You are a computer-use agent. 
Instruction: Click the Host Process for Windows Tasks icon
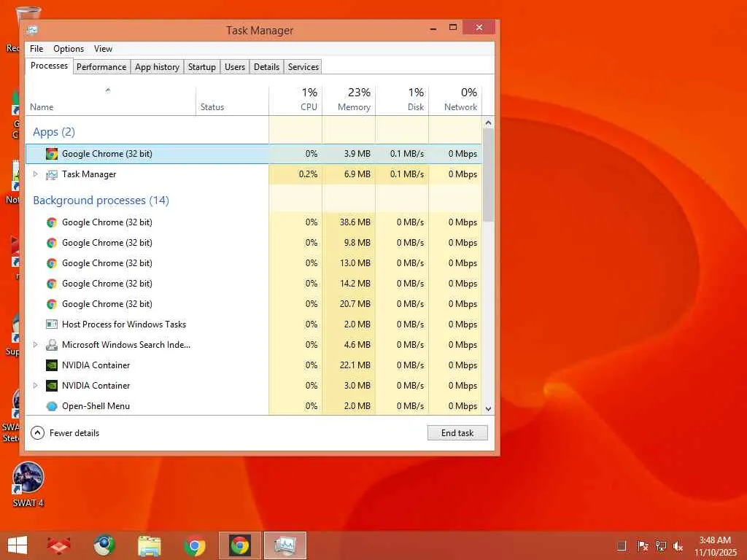click(x=52, y=324)
